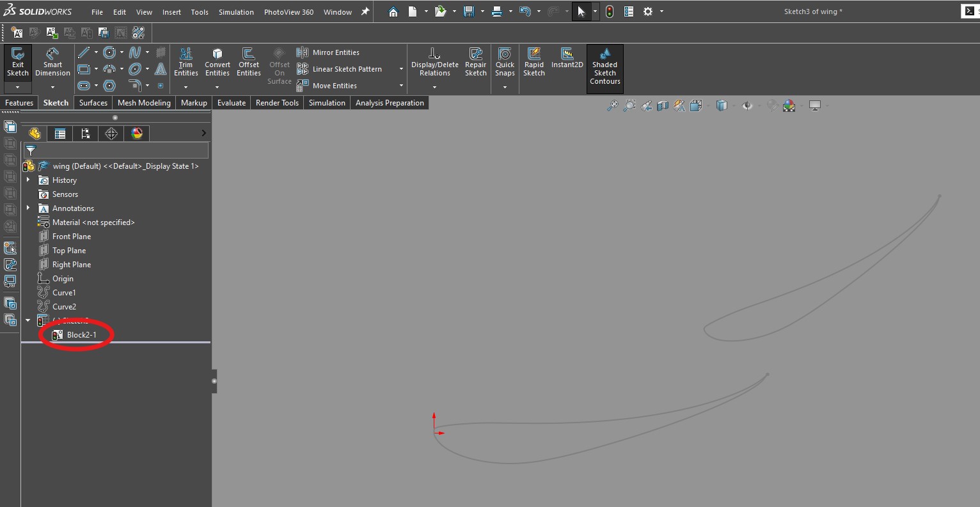Expand the Annotations tree node
This screenshot has height=507, width=980.
(x=28, y=208)
